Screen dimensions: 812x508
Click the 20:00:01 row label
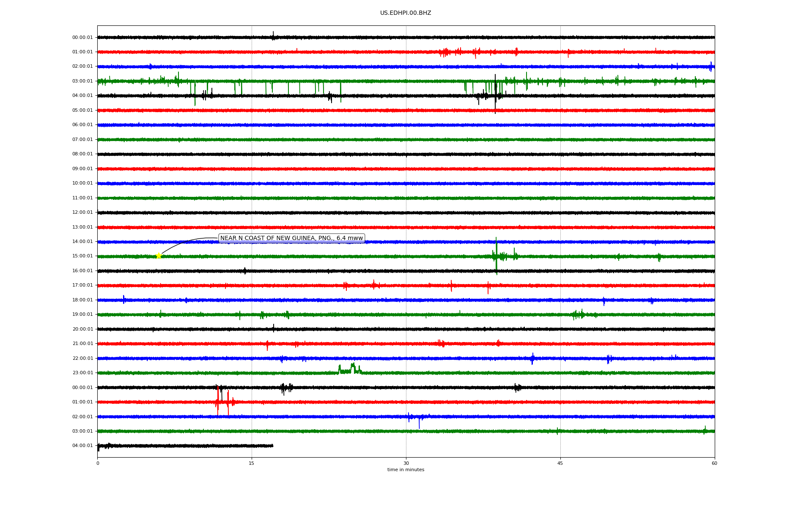(x=82, y=329)
